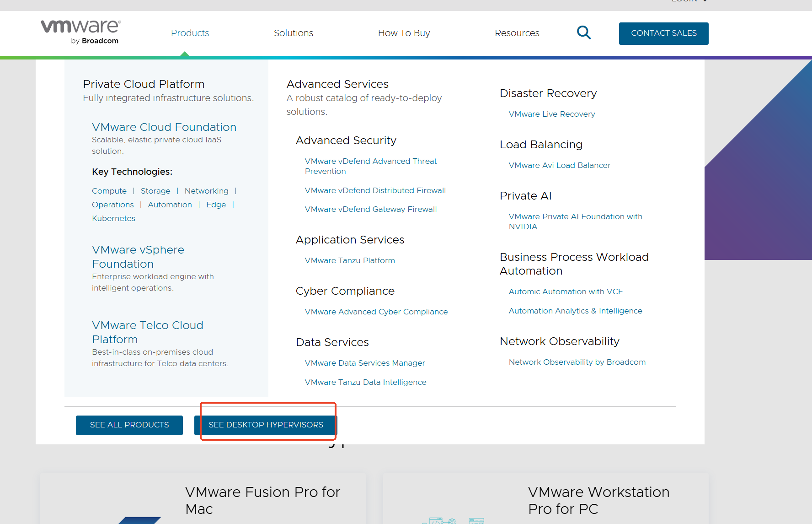Image resolution: width=812 pixels, height=524 pixels.
Task: Click the Disaster Recovery heading
Action: click(548, 93)
